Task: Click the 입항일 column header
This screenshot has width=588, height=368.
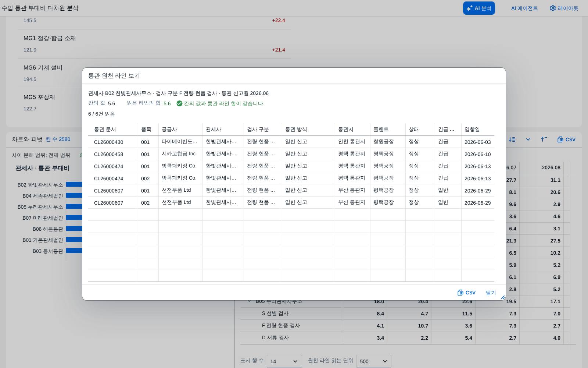Action: tap(478, 130)
